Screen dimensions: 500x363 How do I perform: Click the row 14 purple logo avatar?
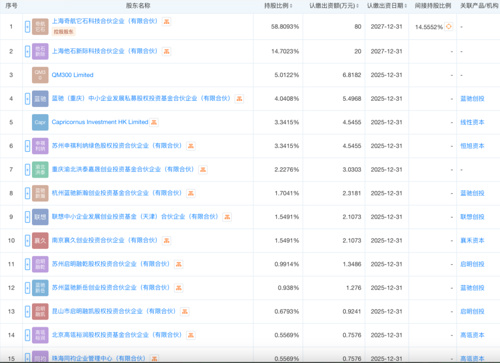click(x=40, y=335)
